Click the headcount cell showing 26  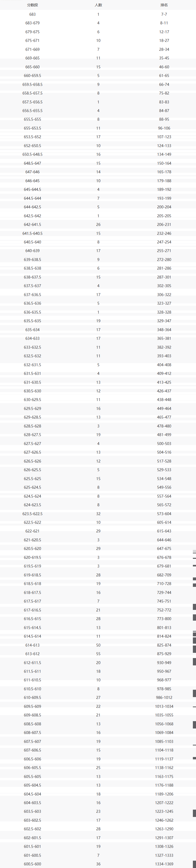(98, 224)
